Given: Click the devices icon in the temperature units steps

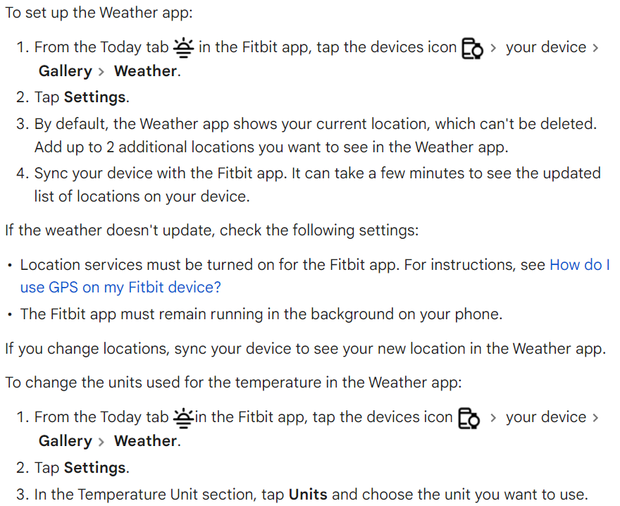Looking at the screenshot, I should tap(468, 418).
